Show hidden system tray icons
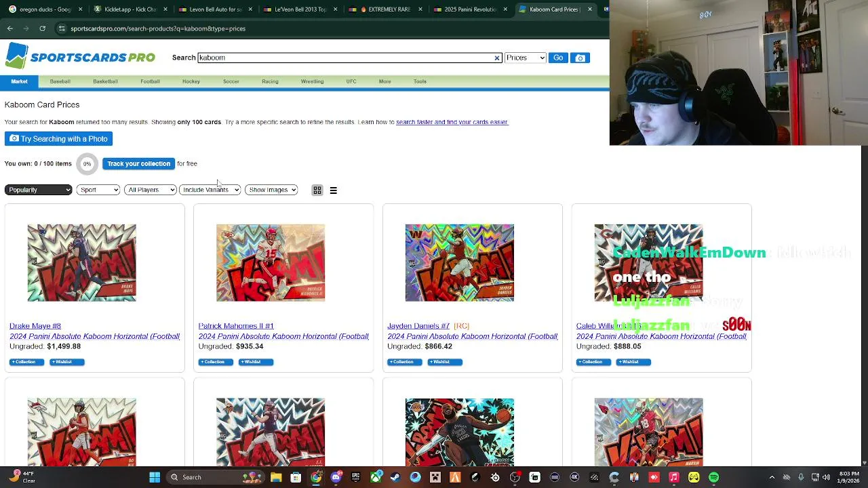The height and width of the screenshot is (488, 868). pos(772,477)
